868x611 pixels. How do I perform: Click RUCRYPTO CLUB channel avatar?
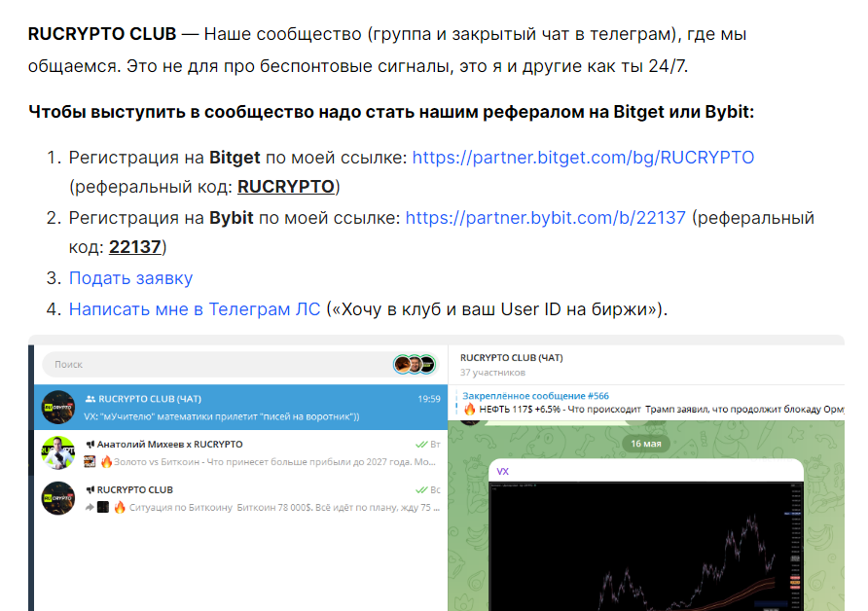(x=58, y=498)
